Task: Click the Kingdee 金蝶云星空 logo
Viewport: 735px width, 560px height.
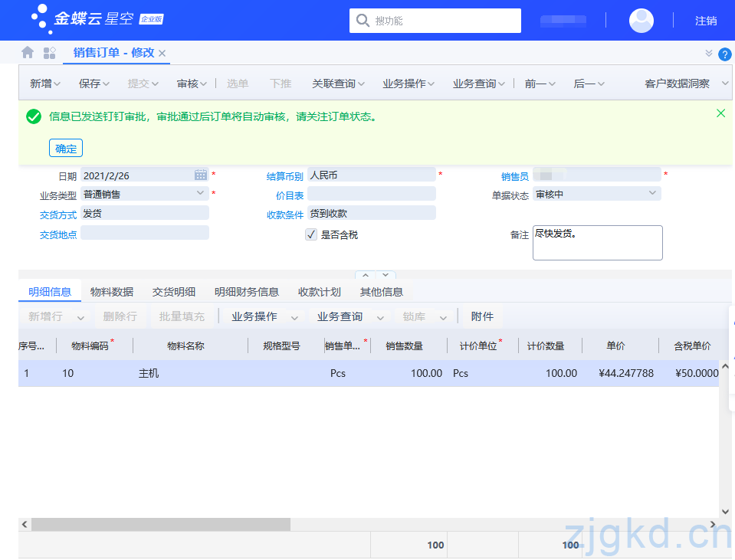Action: [97, 18]
